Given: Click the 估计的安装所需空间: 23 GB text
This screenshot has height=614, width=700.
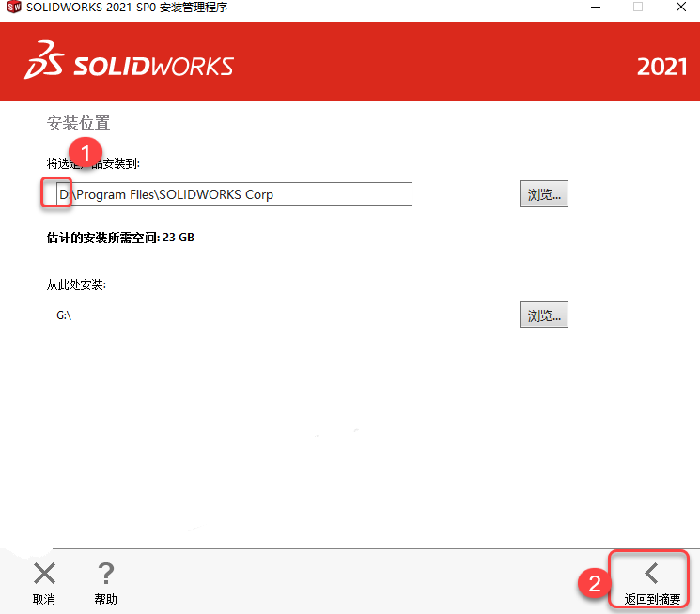Looking at the screenshot, I should click(x=120, y=238).
